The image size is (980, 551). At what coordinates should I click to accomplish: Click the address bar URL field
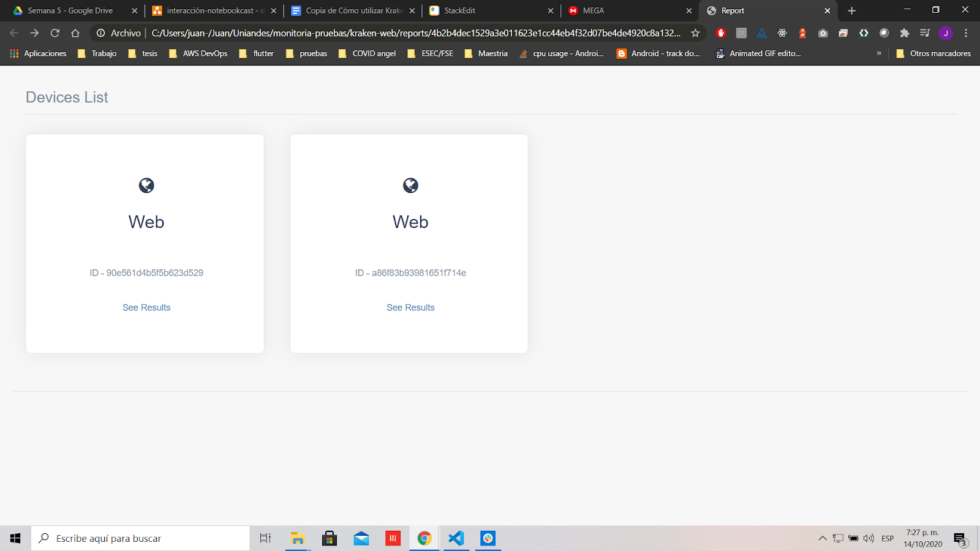[x=415, y=33]
